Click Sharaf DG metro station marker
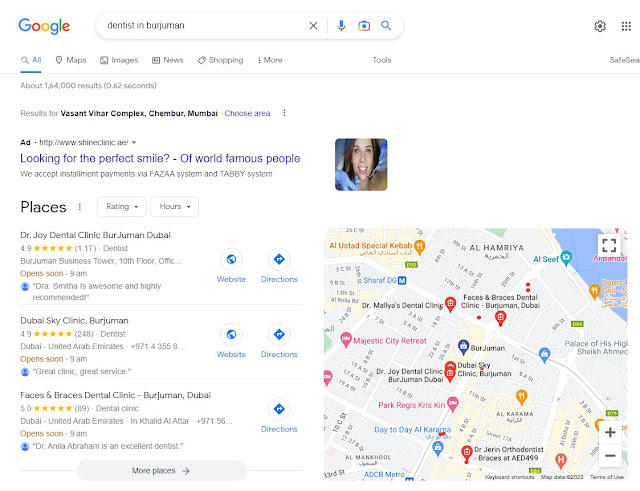The image size is (640, 491). tap(402, 280)
